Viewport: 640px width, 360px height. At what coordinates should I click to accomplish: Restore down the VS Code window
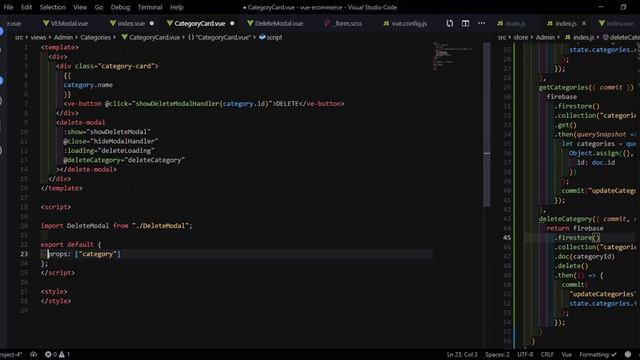[623, 7]
